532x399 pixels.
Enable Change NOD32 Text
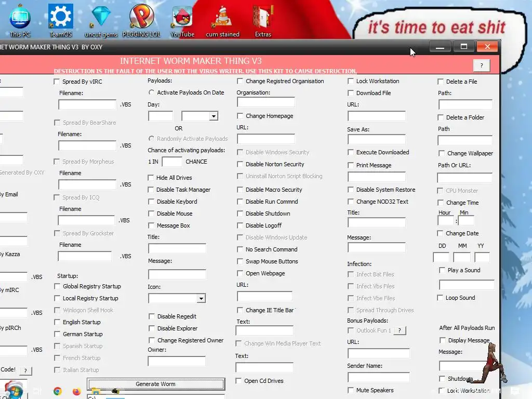(351, 202)
